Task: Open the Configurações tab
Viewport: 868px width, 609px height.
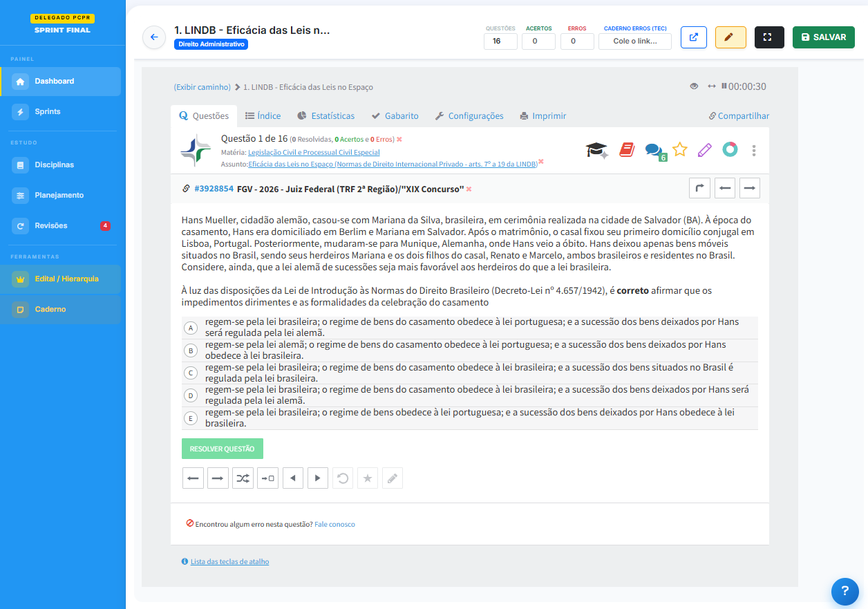Action: [x=469, y=116]
